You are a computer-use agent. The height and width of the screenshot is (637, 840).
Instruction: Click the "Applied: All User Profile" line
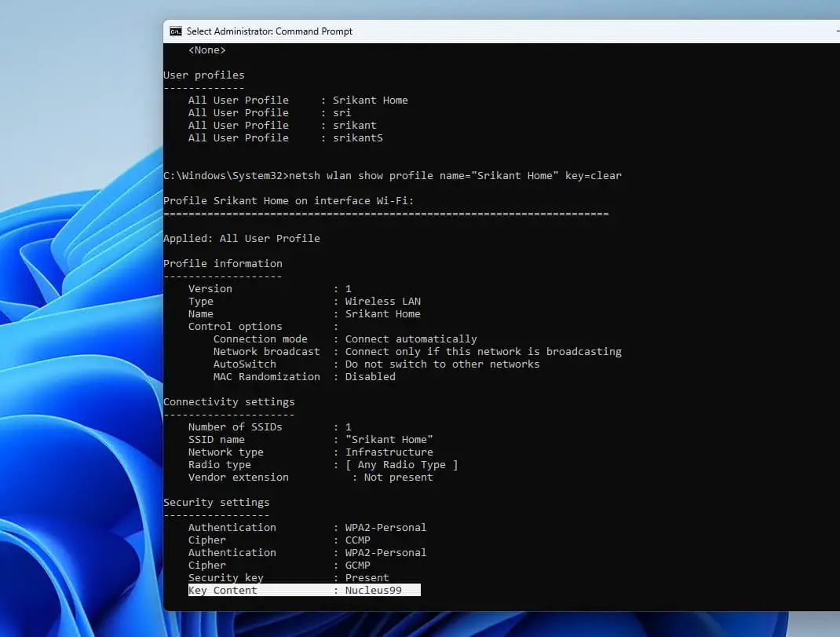point(241,238)
